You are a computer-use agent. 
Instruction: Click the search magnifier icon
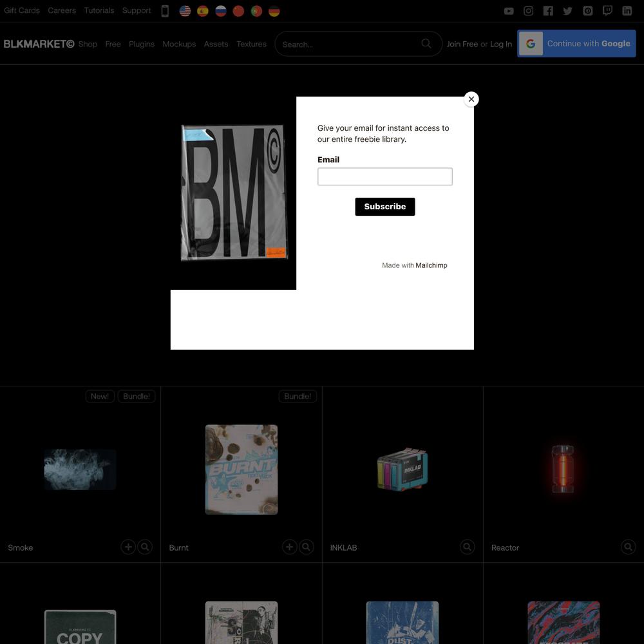pyautogui.click(x=426, y=44)
